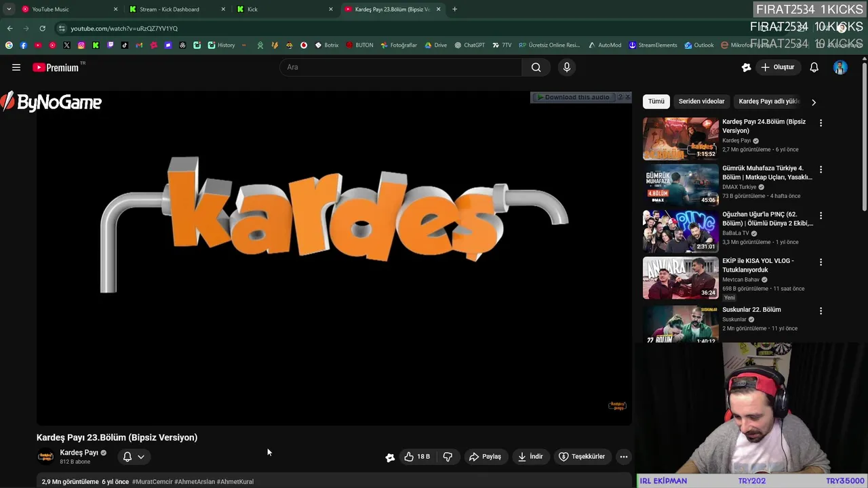Viewport: 868px width, 488px height.
Task: Open the History bookmark
Action: tap(222, 45)
